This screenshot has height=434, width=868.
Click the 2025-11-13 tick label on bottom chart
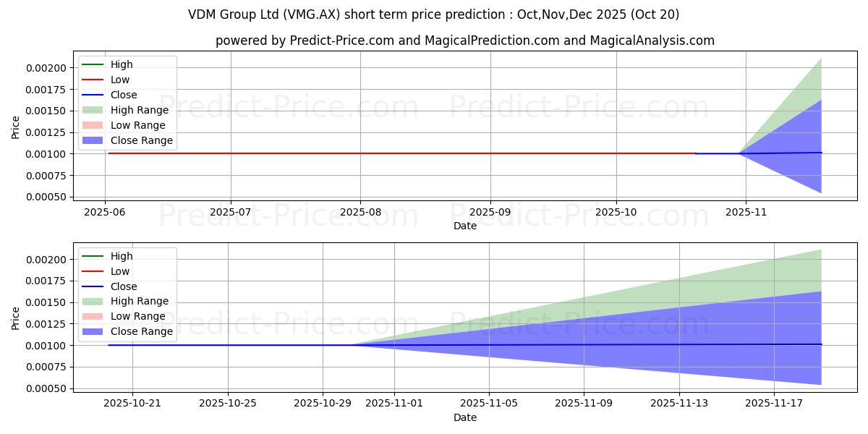[x=679, y=403]
